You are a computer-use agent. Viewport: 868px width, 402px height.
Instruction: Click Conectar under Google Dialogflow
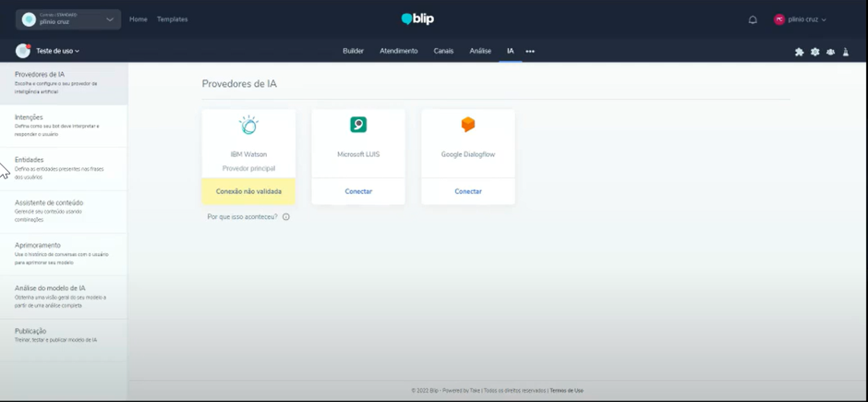point(468,191)
